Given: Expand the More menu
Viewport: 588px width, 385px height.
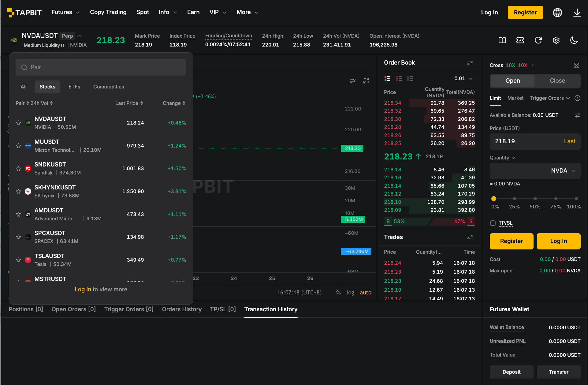Looking at the screenshot, I should tap(247, 12).
